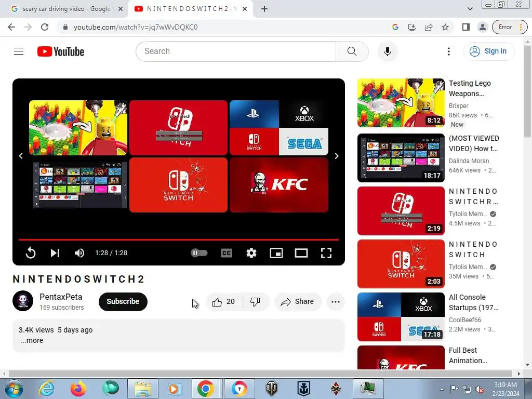This screenshot has width=532, height=399.
Task: Mute the video volume speaker icon
Action: coord(79,253)
